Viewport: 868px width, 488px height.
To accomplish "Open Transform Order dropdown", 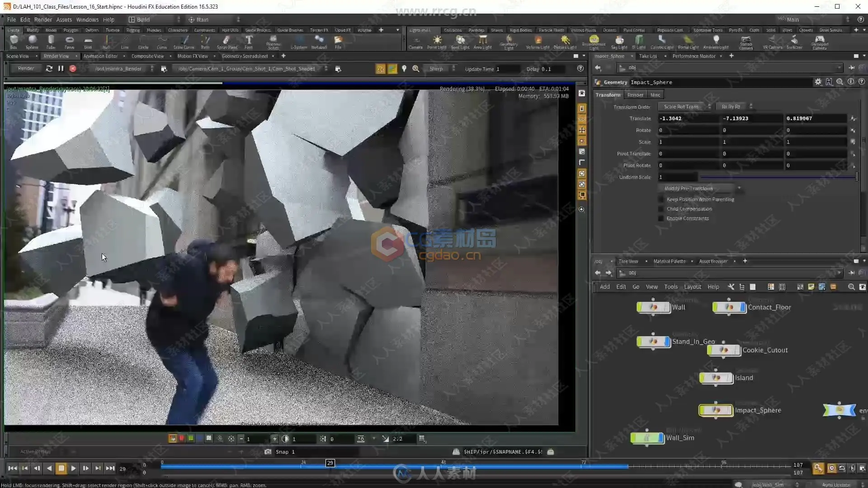I will (684, 107).
